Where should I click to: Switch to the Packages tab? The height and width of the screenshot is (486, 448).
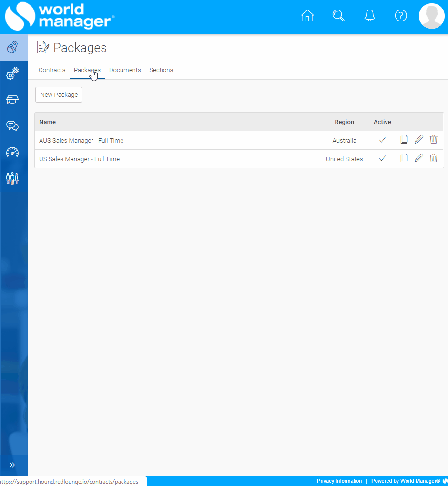pos(87,70)
